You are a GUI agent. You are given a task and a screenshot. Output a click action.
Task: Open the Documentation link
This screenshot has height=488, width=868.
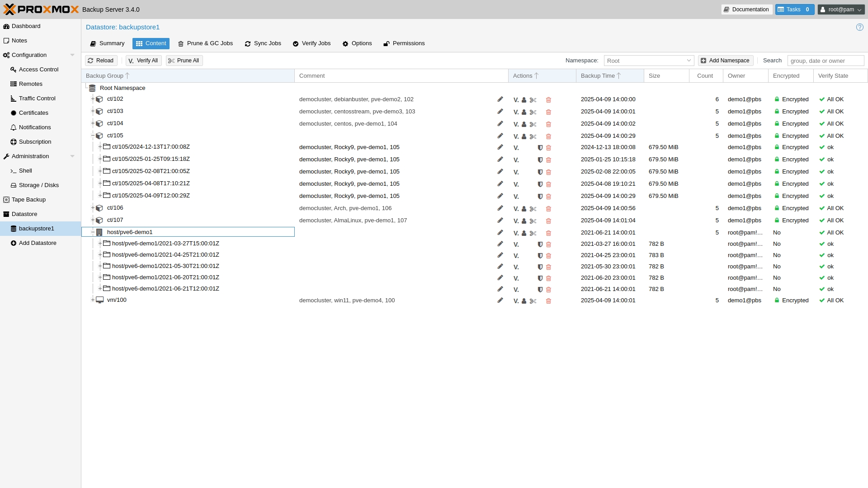click(746, 9)
